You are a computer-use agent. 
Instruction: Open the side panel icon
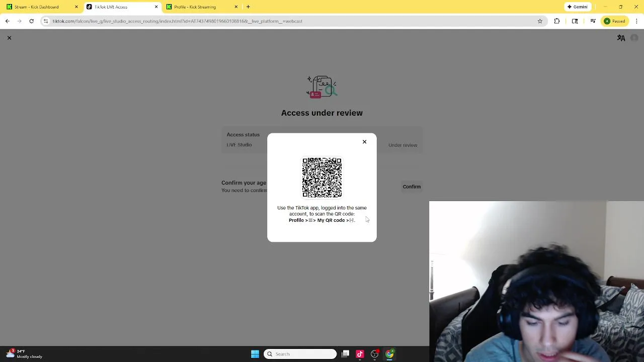(x=575, y=21)
